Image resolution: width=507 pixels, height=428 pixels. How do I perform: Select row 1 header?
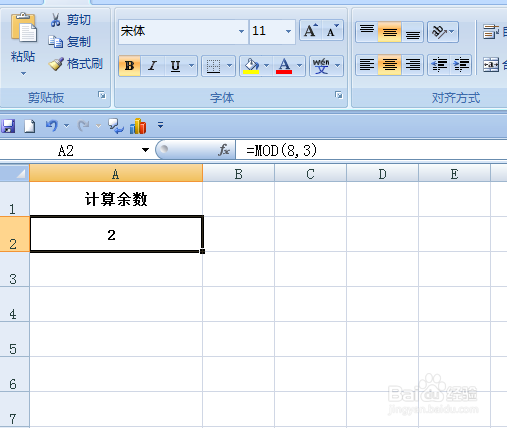pyautogui.click(x=15, y=199)
